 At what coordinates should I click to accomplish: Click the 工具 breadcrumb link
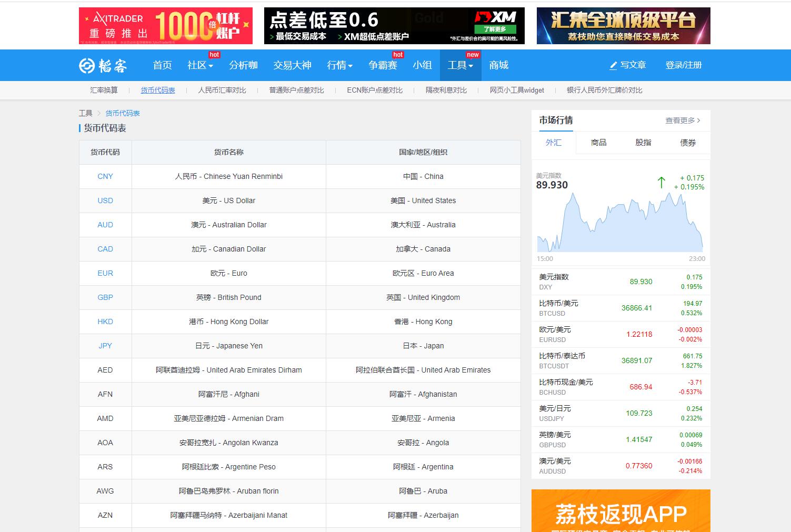click(85, 113)
